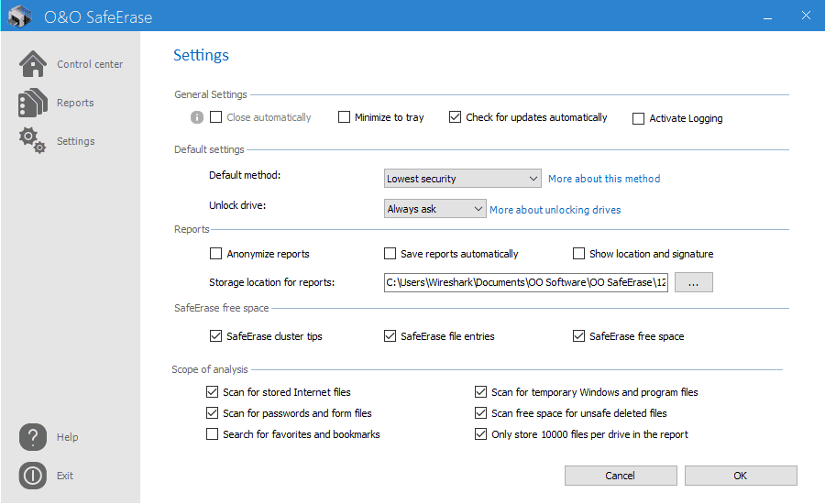Uncheck Only store 10000 files per drive

point(481,434)
